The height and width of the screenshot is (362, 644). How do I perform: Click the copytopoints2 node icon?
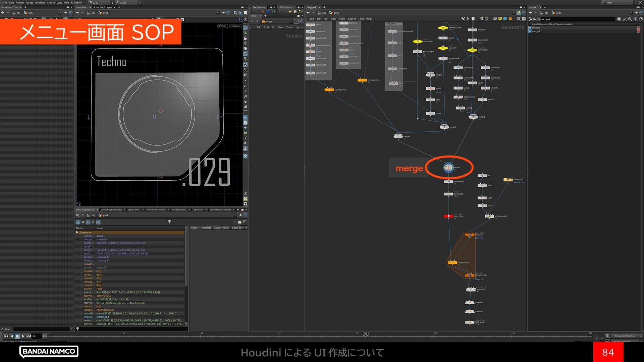tap(329, 90)
